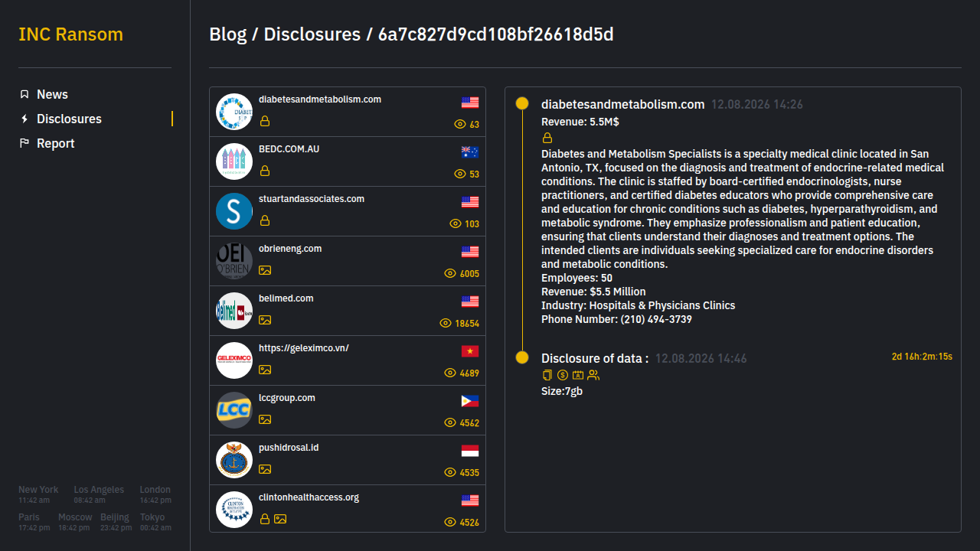Click the lock icon below Revenue: 5.5M$
This screenshot has height=551, width=980.
pyautogui.click(x=547, y=139)
